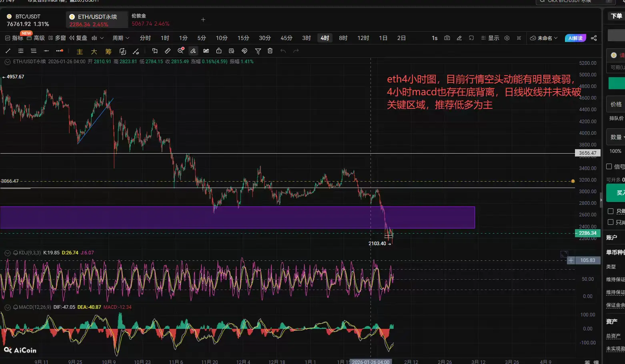Toggle the 大 large order marker
This screenshot has width=625, height=364.
[x=94, y=51]
